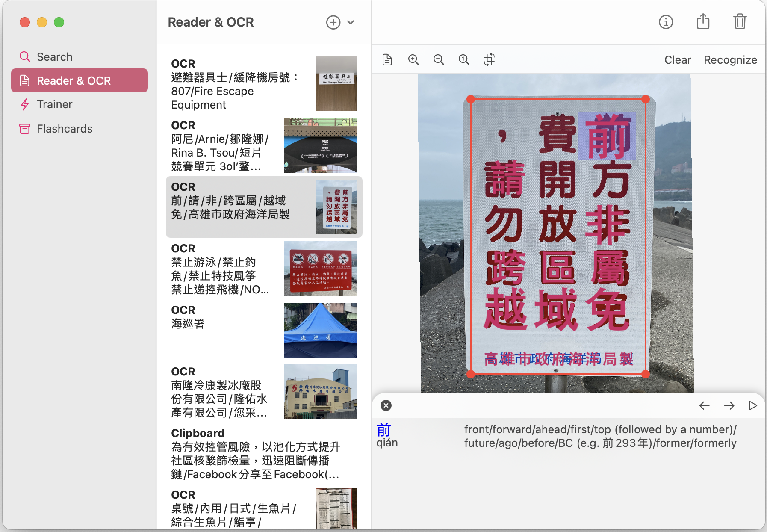The image size is (767, 532).
Task: Select the 前/請/非 OCR list item
Action: pos(264,207)
